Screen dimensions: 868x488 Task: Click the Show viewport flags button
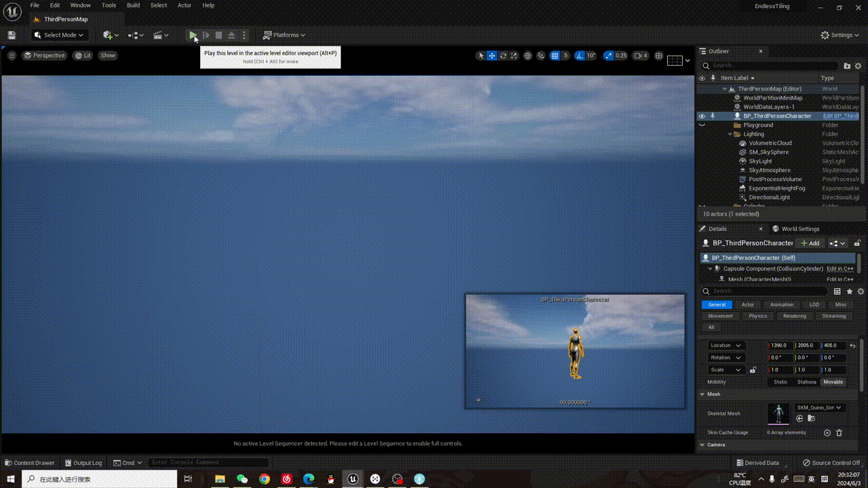tap(108, 56)
